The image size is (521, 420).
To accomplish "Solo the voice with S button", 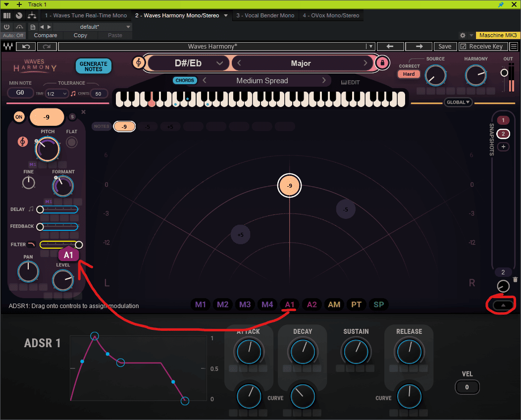I will [72, 116].
